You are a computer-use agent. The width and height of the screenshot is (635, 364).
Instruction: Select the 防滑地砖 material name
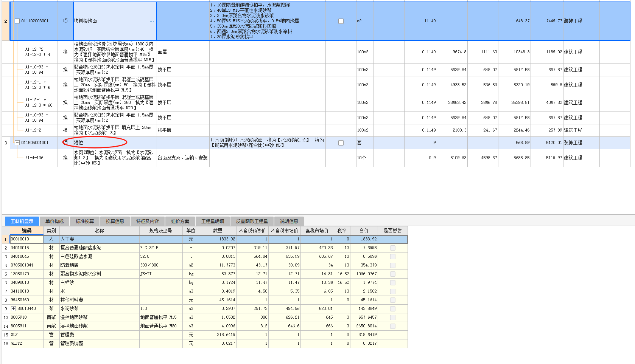coord(100,265)
